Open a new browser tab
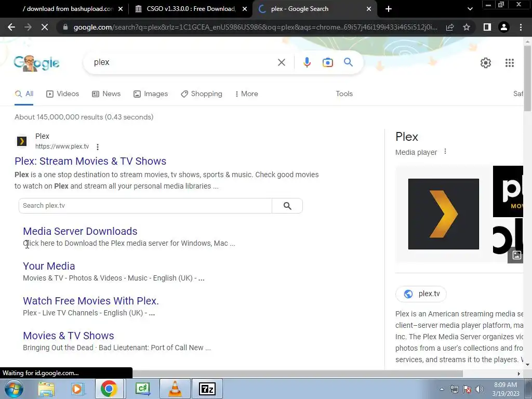This screenshot has width=532, height=399. coord(389,9)
